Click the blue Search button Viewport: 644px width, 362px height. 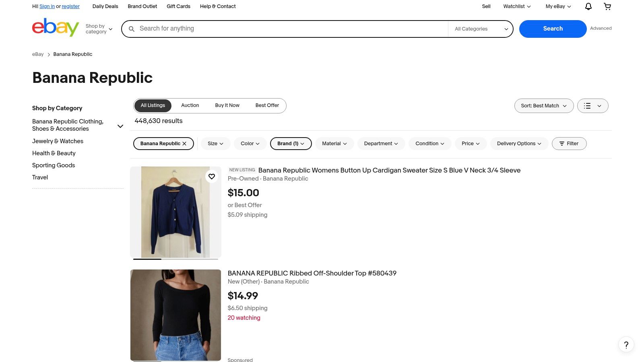point(553,29)
